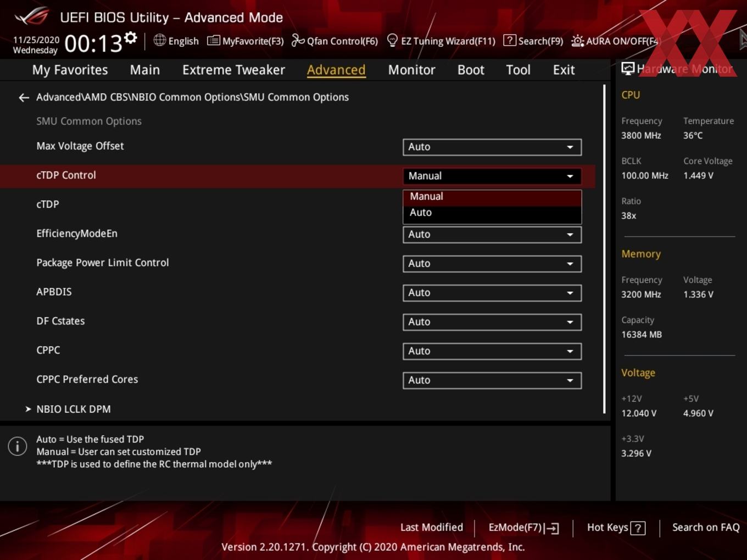Select the CPPC Preferred Cores label
This screenshot has height=560, width=747.
[x=87, y=379]
